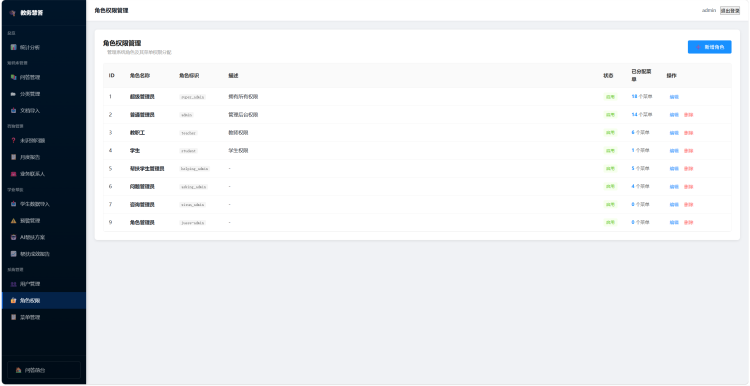Edit the helping_admin role in row 5
750x386 pixels.
click(674, 168)
